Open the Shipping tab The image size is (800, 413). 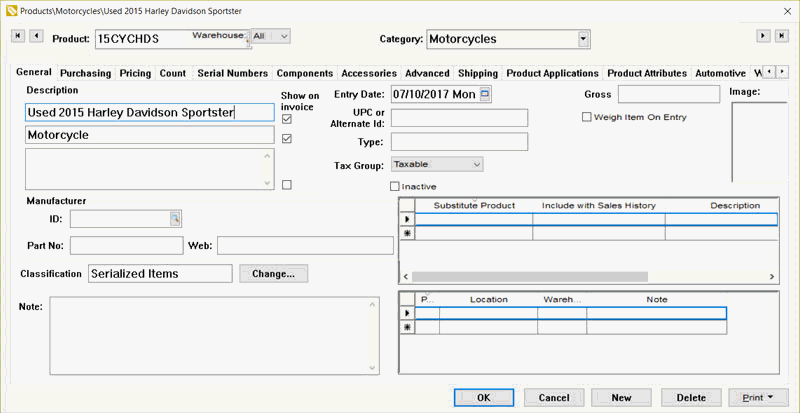[x=478, y=74]
